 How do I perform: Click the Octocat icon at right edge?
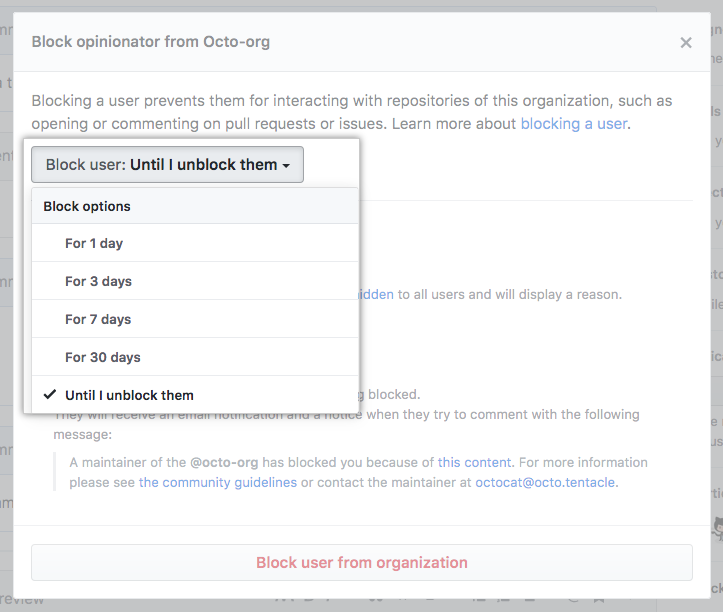718,527
